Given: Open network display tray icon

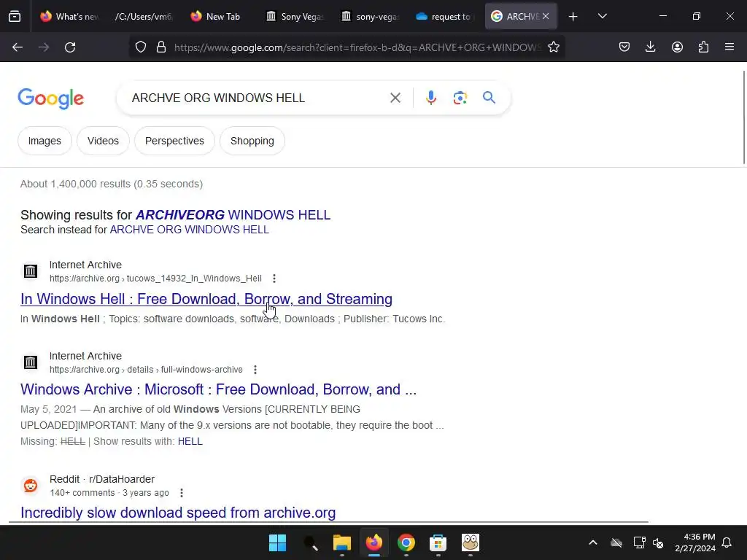Looking at the screenshot, I should pos(639,542).
